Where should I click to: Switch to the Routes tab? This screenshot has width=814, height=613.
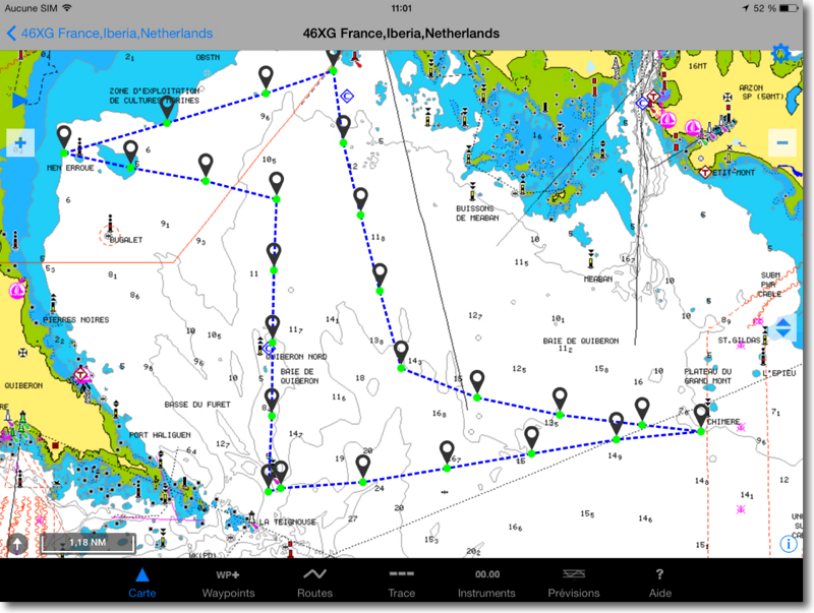coord(315,583)
